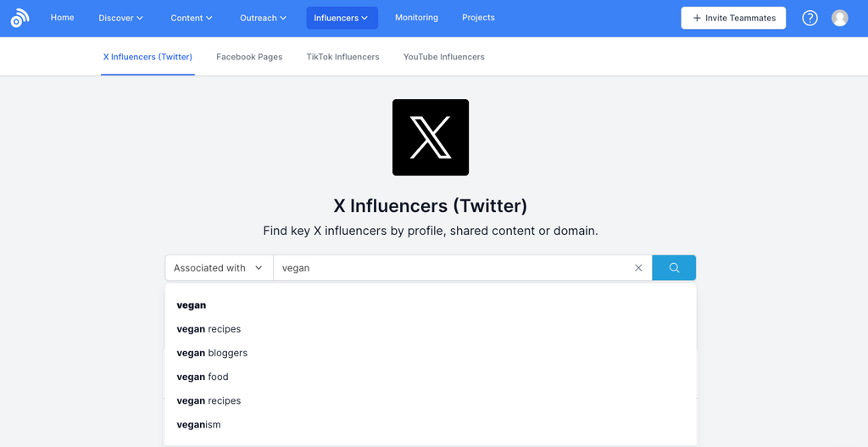
Task: Go to Home in navigation bar
Action: 62,18
